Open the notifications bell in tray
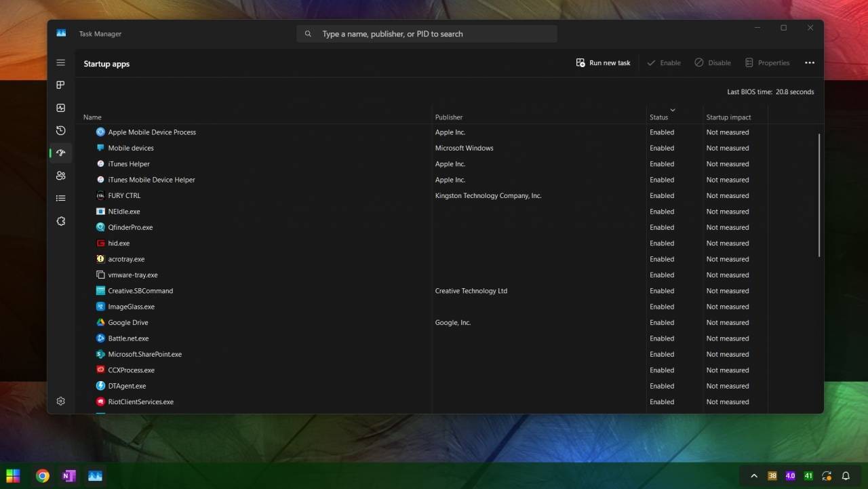This screenshot has height=489, width=868. click(x=846, y=475)
